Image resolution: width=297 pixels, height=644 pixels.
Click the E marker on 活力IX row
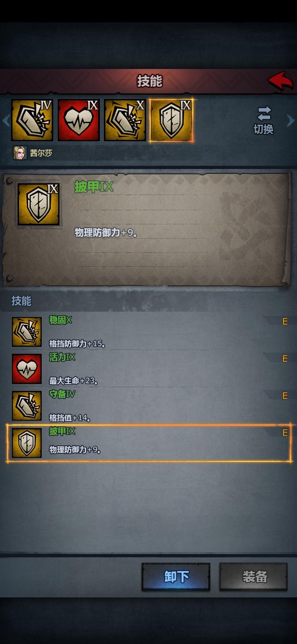[x=285, y=359]
